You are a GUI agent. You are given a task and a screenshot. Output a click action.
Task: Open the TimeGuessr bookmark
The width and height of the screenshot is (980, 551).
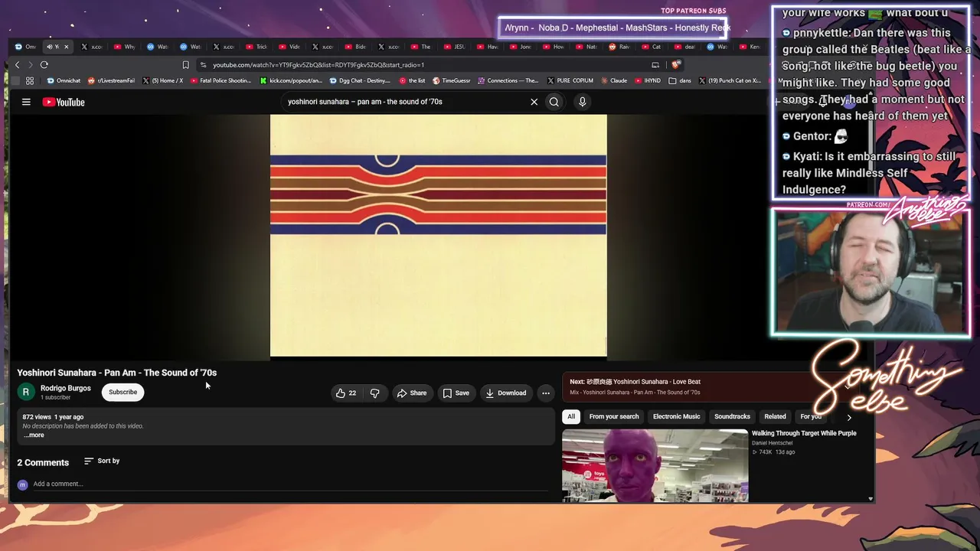click(x=452, y=80)
